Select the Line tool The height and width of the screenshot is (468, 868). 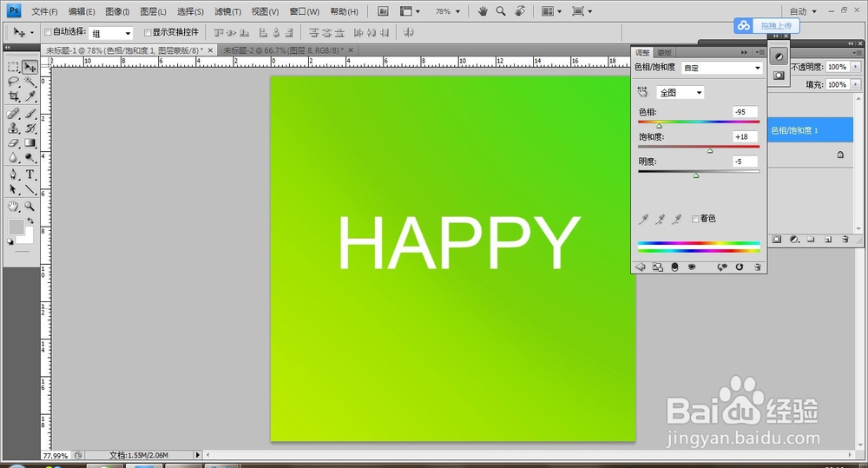pos(30,189)
